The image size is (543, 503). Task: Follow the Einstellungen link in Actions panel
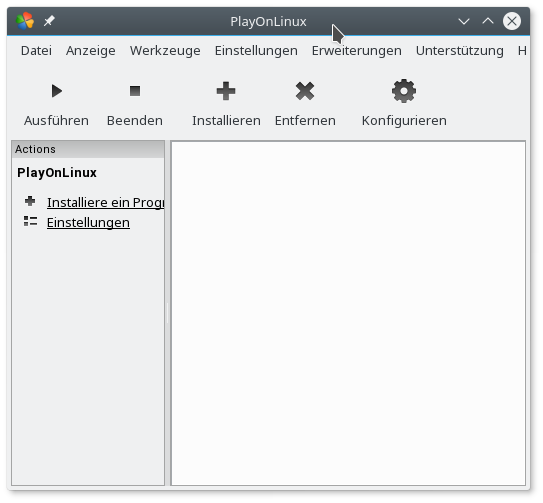click(x=88, y=223)
